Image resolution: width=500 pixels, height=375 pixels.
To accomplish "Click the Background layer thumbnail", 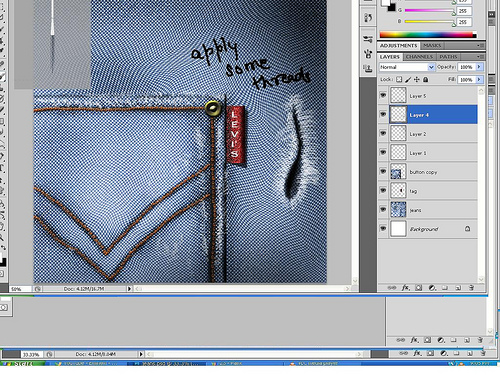I will point(398,229).
